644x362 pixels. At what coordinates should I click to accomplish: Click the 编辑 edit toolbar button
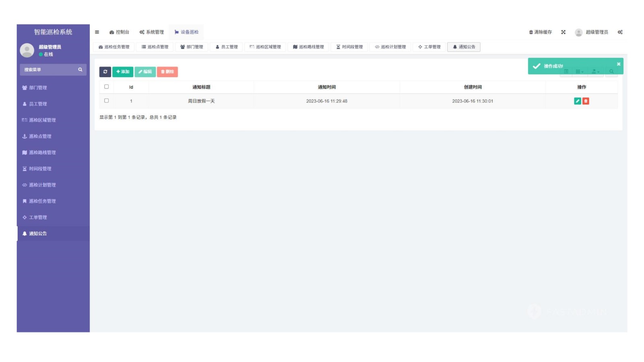click(145, 72)
